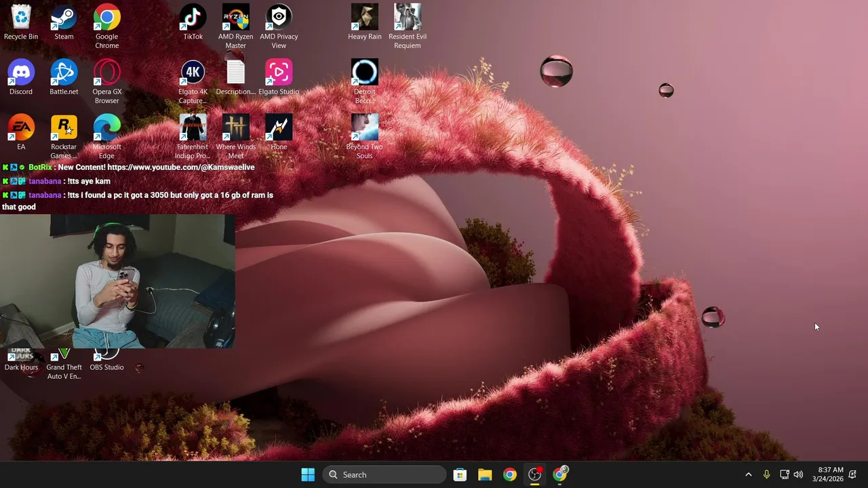This screenshot has height=488, width=868.
Task: Select the Dark Hours desktop shortcut
Action: (21, 361)
